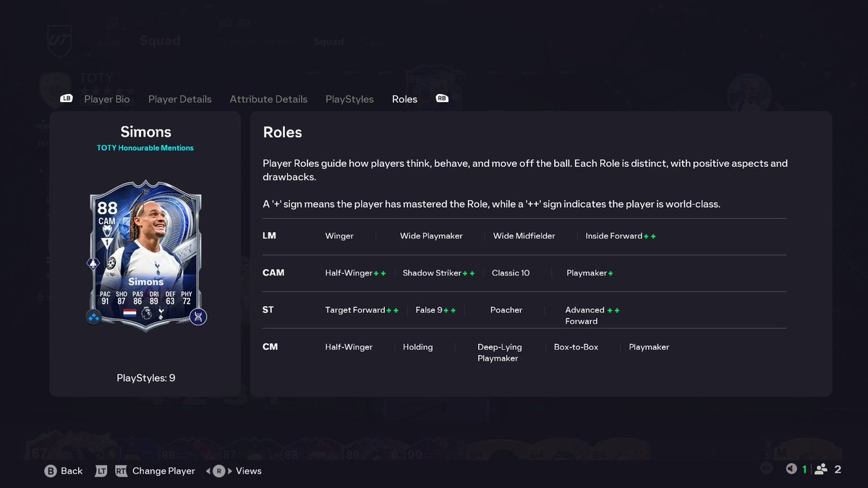This screenshot has width=868, height=488.
Task: Click the RT trigger icon
Action: pos(122,471)
